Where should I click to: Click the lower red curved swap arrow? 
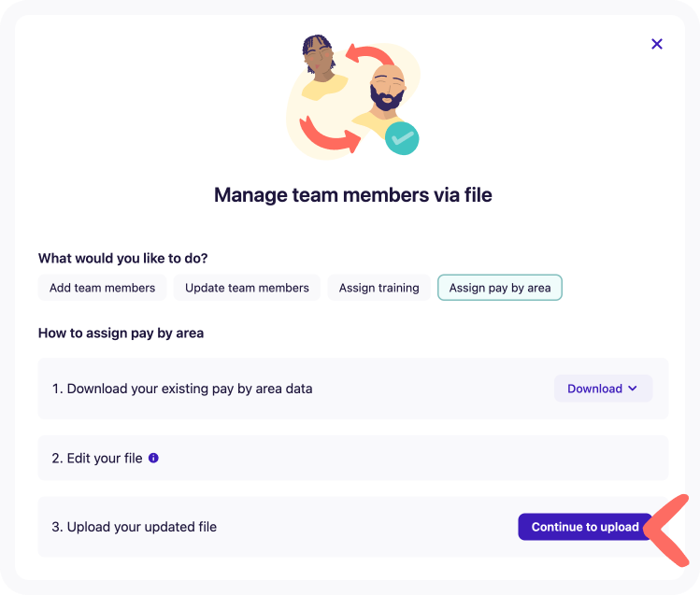coord(331,135)
